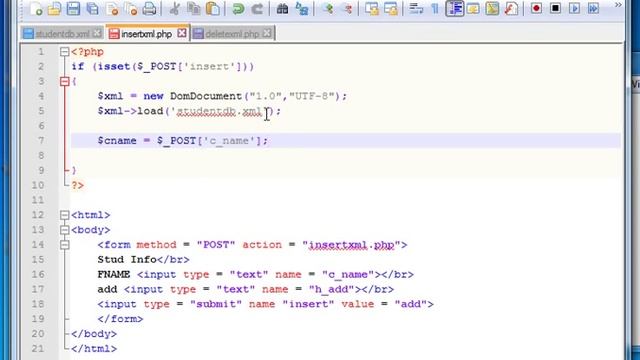Click 'isset' keyword on line 2
The image size is (640, 360).
pyautogui.click(x=114, y=67)
